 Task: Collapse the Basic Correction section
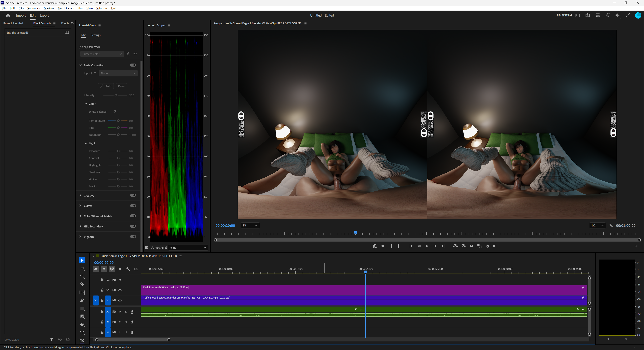81,65
